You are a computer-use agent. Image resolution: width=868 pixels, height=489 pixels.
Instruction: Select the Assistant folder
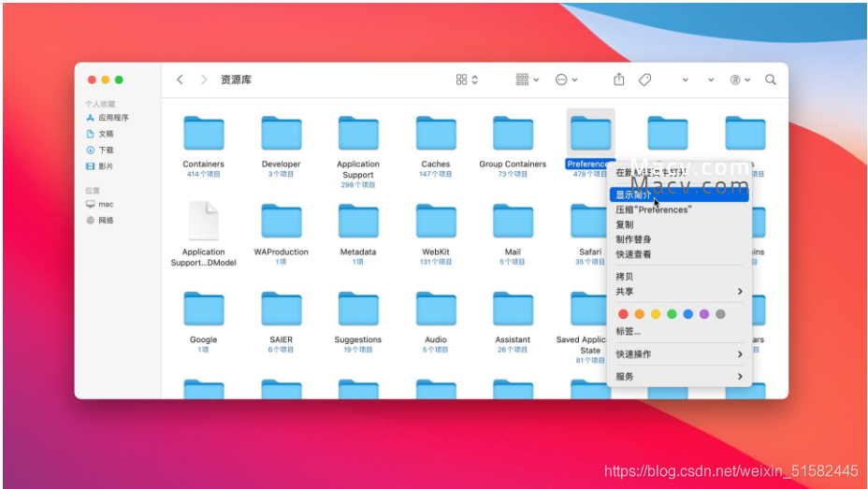tap(514, 309)
